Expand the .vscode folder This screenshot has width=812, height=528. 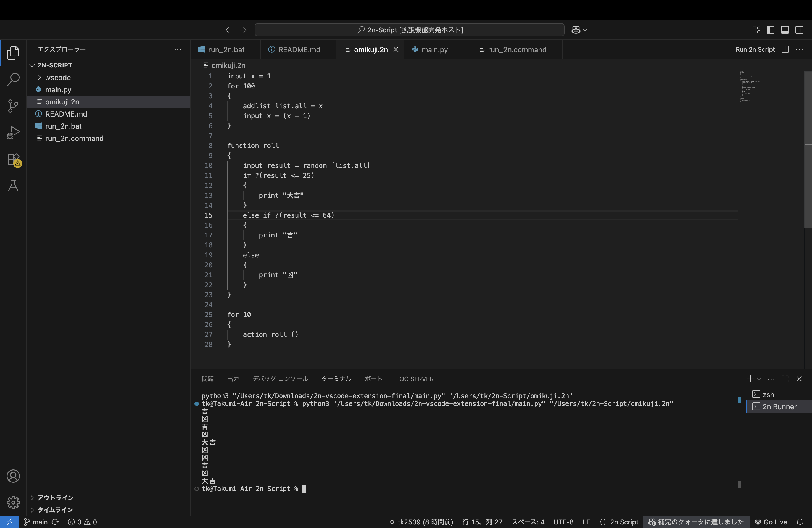(58, 77)
